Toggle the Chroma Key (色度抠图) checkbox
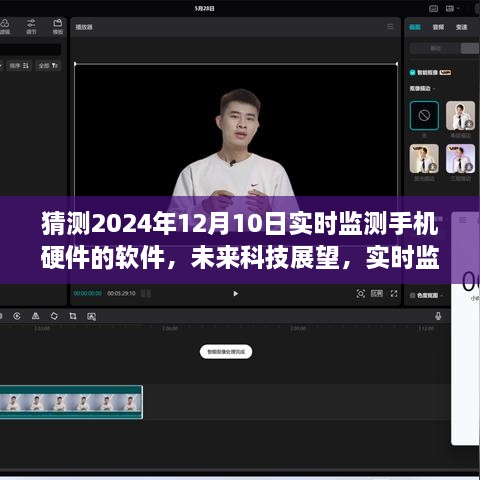Viewport: 480px width, 480px height. 412,295
